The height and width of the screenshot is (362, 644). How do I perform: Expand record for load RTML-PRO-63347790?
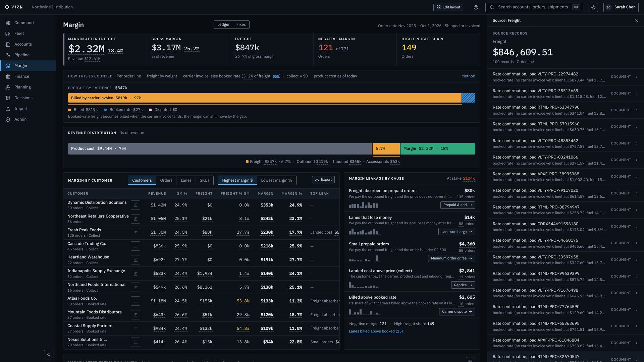(x=565, y=110)
